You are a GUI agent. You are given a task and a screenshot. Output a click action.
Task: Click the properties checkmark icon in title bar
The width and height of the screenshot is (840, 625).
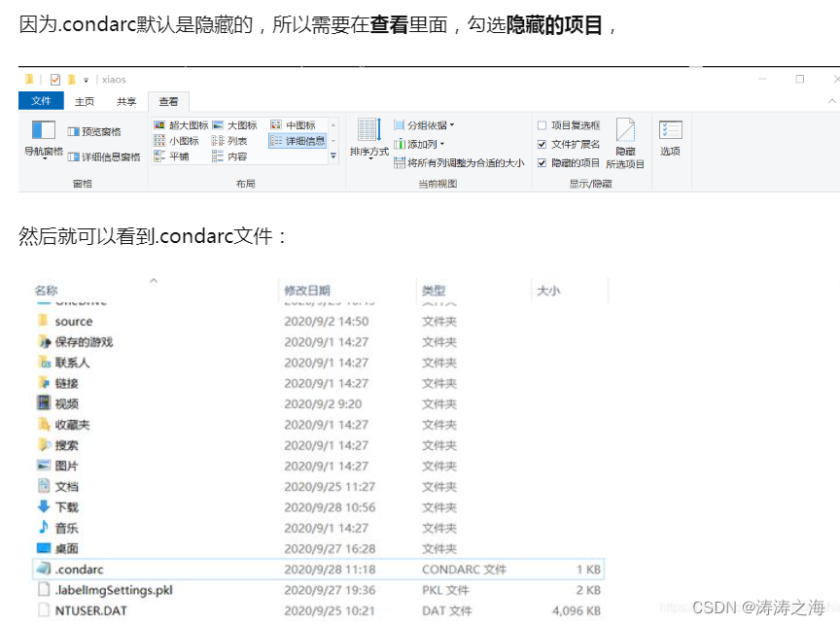pos(55,80)
